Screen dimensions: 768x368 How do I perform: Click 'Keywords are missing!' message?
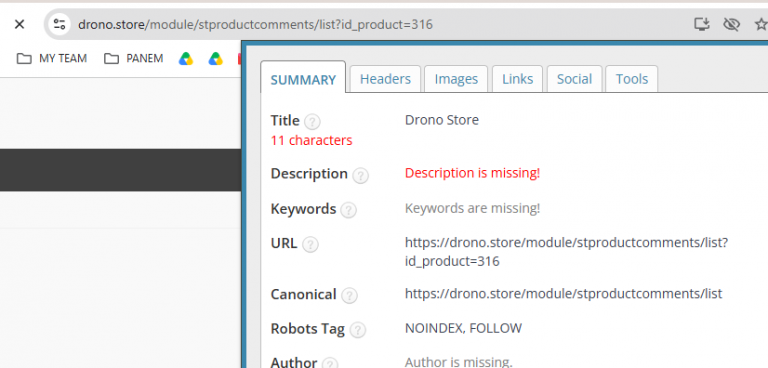pyautogui.click(x=473, y=208)
